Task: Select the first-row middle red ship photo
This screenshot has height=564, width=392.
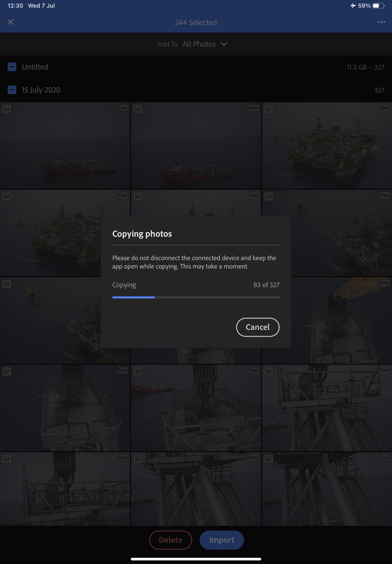Action: click(196, 146)
